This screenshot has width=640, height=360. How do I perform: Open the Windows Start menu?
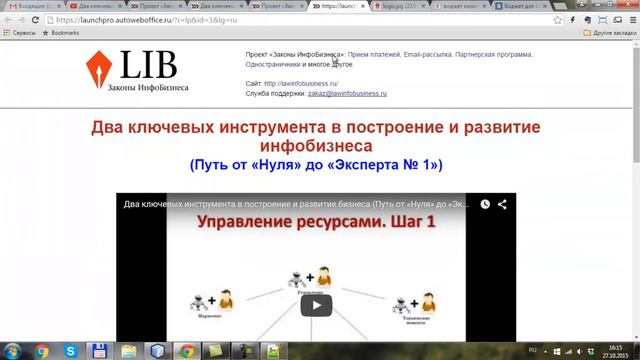[12, 351]
